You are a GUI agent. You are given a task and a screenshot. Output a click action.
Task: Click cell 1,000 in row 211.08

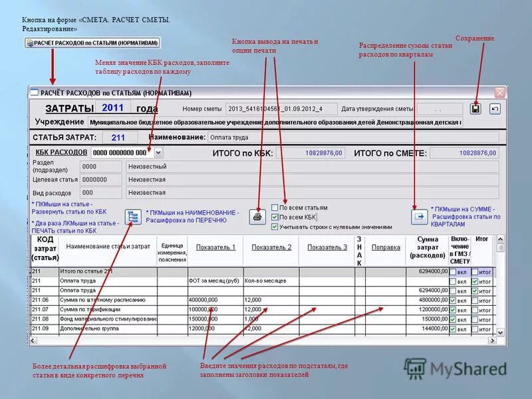point(271,319)
